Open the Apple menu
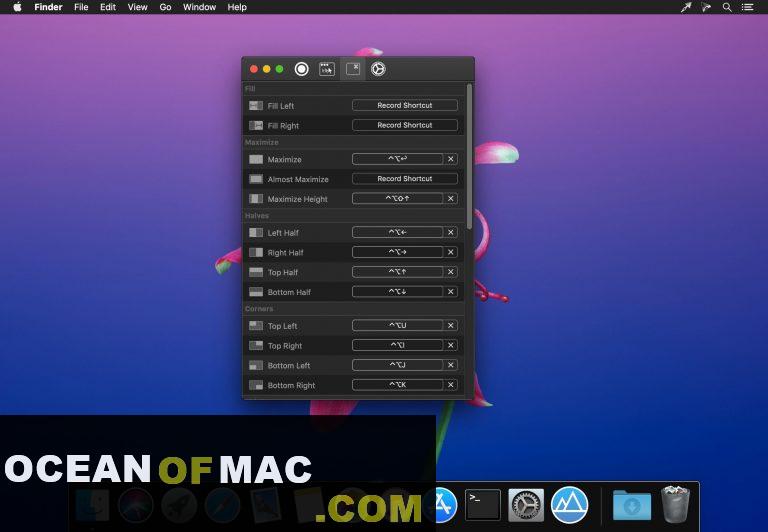Screen dimensions: 768x532 click(x=17, y=7)
